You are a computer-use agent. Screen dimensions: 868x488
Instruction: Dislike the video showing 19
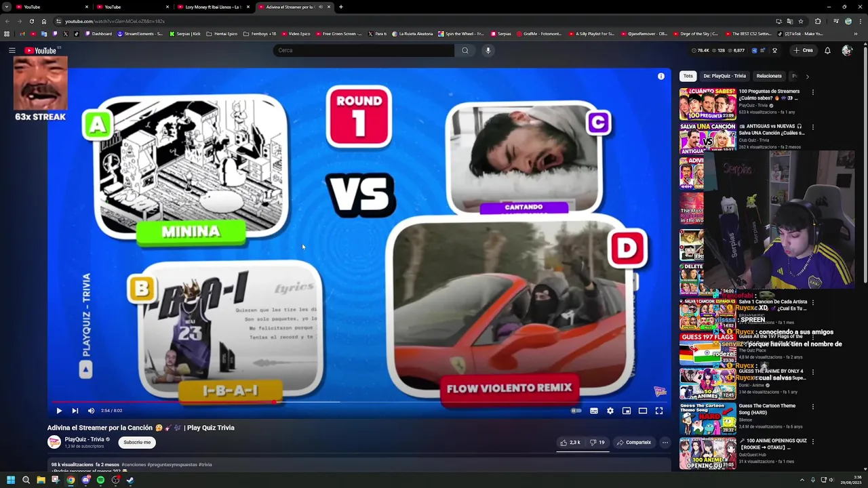[597, 443]
